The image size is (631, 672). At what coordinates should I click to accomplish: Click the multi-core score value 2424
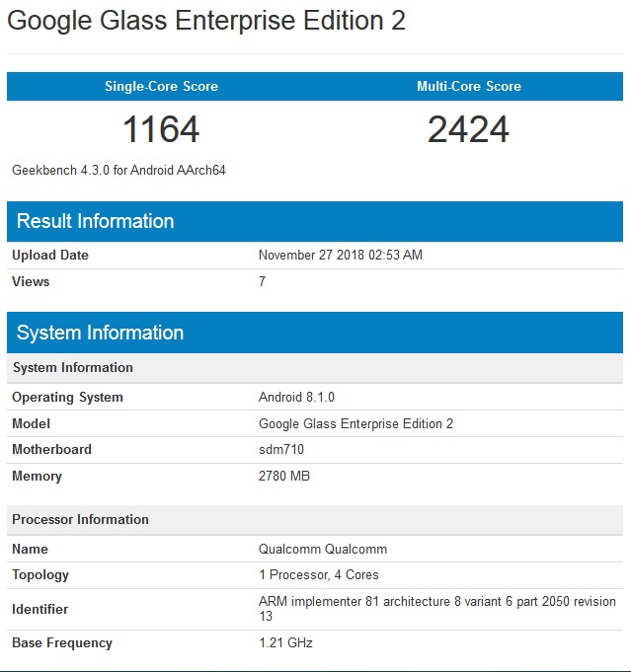pos(468,129)
